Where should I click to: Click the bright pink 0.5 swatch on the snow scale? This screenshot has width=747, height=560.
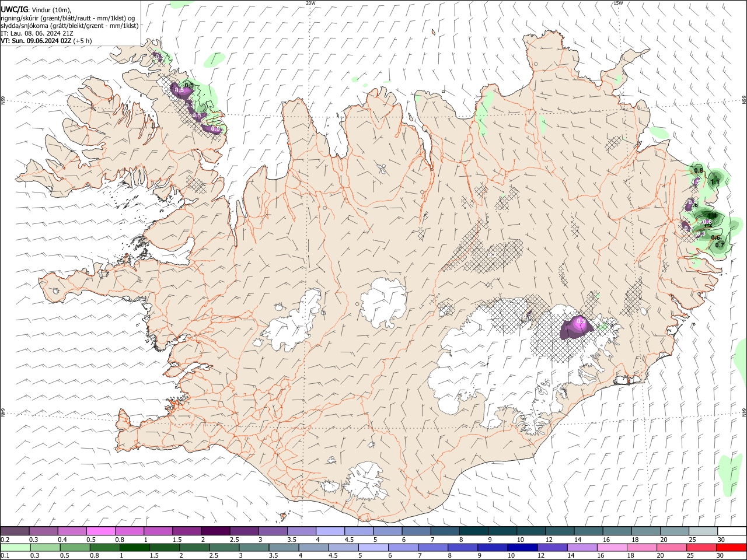pos(101,531)
